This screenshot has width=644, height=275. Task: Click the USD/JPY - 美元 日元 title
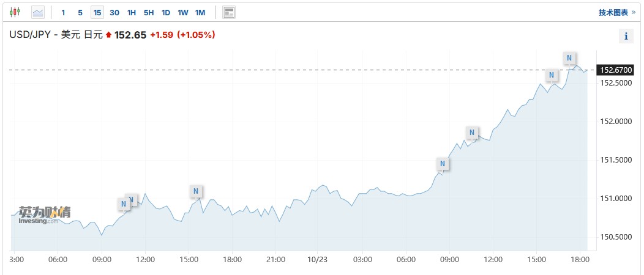pyautogui.click(x=56, y=35)
